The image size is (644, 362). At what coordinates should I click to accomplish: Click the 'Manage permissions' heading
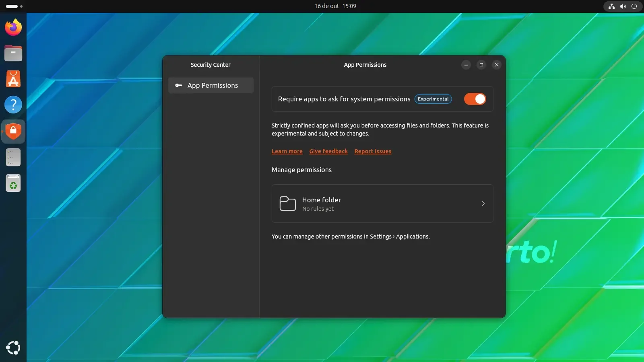[x=301, y=170]
